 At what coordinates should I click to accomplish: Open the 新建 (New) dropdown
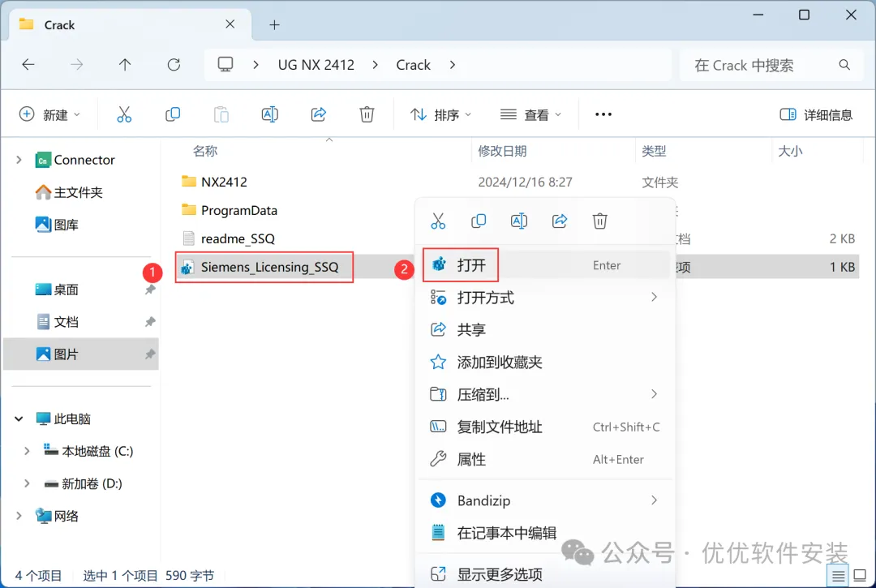[49, 114]
